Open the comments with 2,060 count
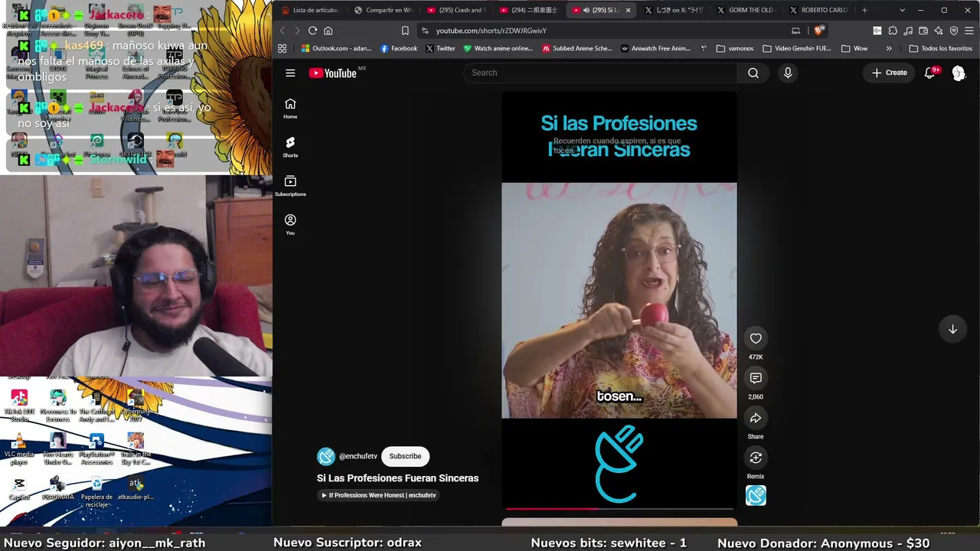The width and height of the screenshot is (980, 551). coord(756,378)
